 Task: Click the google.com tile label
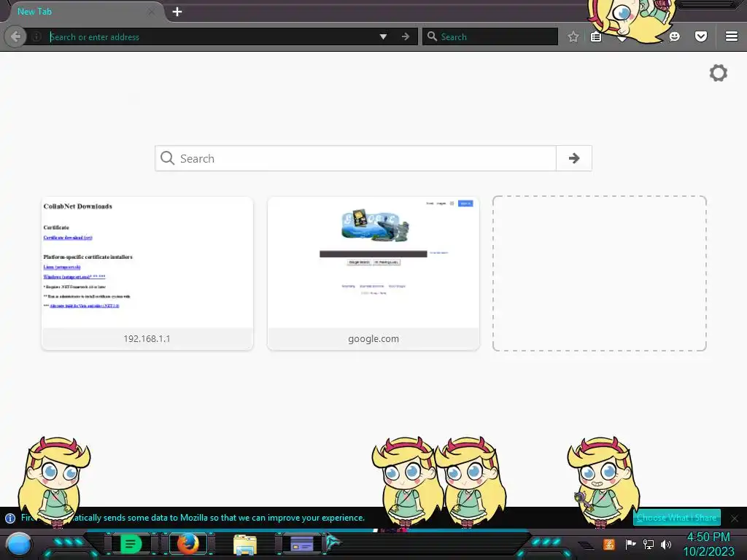pyautogui.click(x=373, y=338)
